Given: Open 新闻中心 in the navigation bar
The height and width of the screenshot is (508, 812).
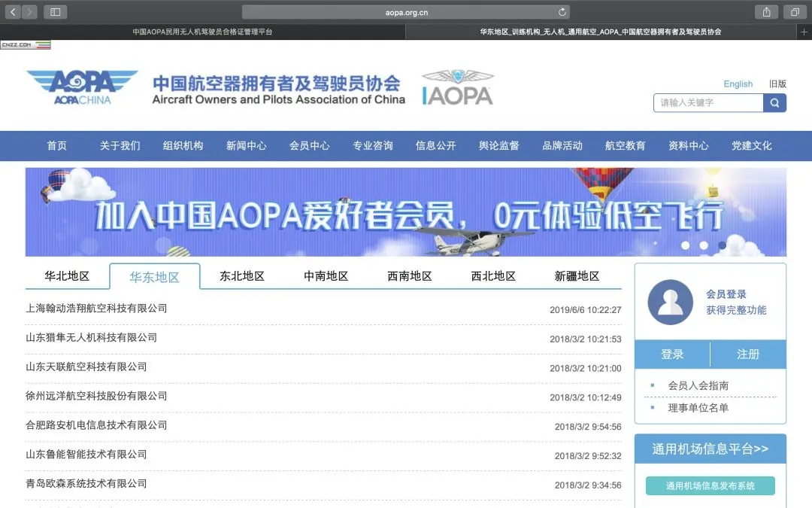Looking at the screenshot, I should coord(246,146).
